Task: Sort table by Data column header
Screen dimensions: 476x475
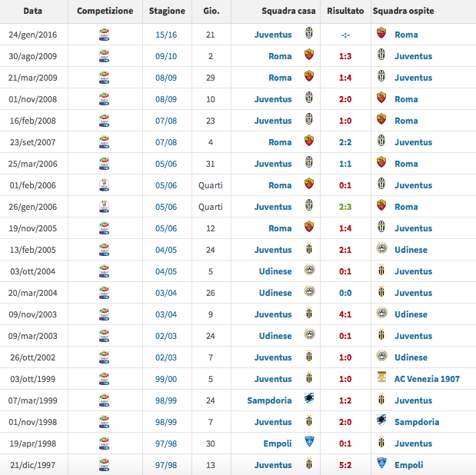Action: [x=32, y=12]
